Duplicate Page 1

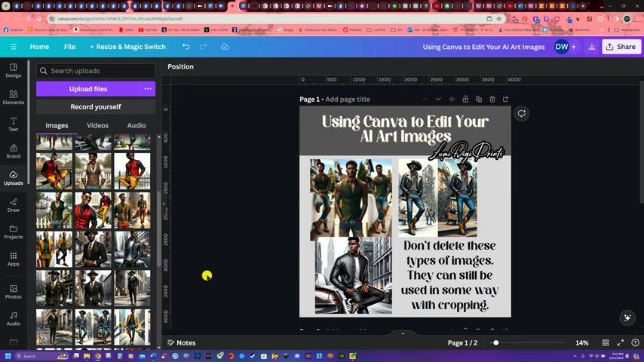(x=479, y=100)
